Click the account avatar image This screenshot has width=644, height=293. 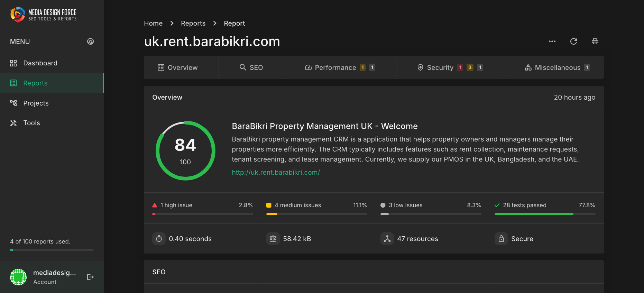(18, 277)
